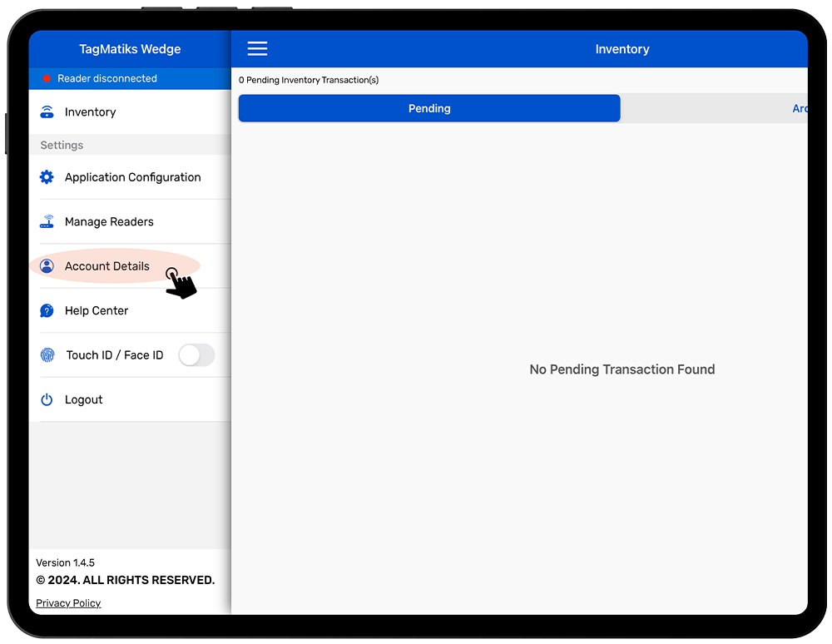
Task: Enable the Touch ID / Face ID switch
Action: (196, 355)
